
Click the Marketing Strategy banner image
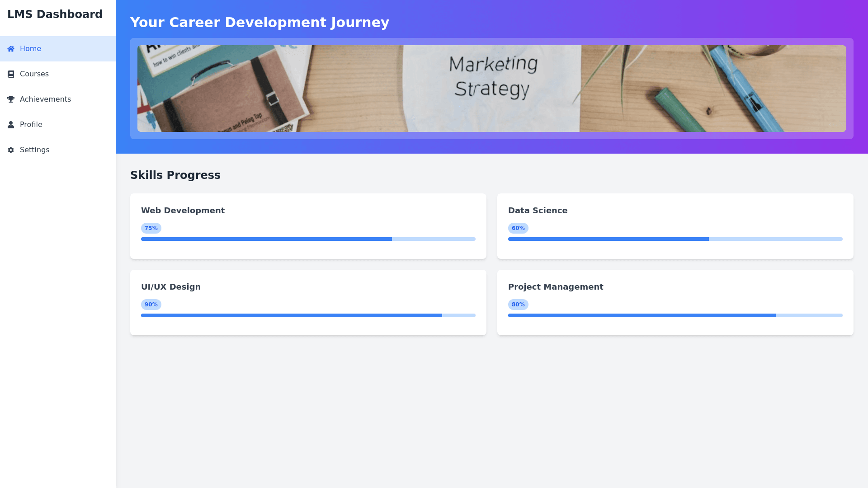[x=491, y=89]
